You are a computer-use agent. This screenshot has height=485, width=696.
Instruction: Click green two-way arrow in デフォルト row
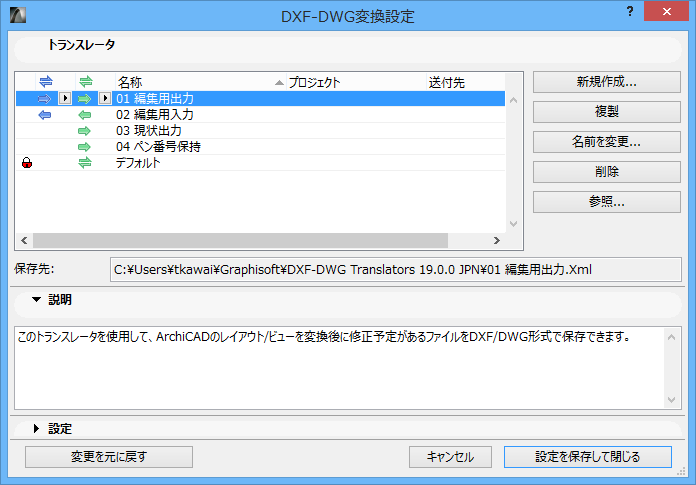click(85, 163)
